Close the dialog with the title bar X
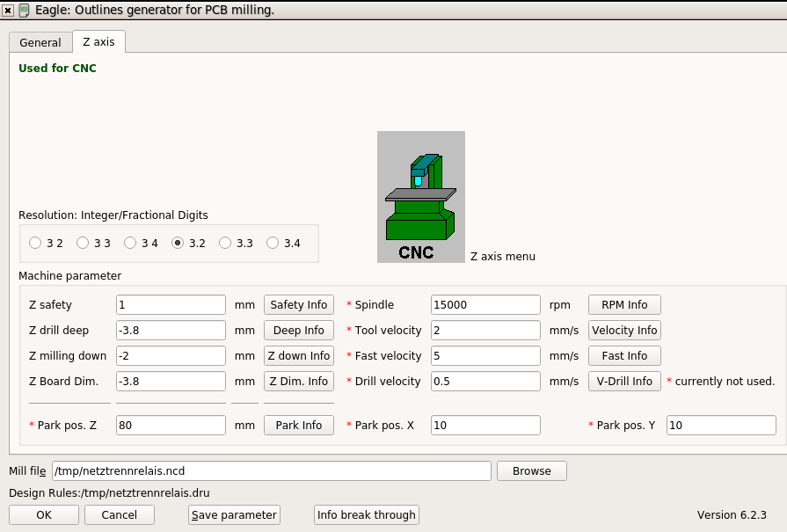This screenshot has width=787, height=532. [x=8, y=10]
